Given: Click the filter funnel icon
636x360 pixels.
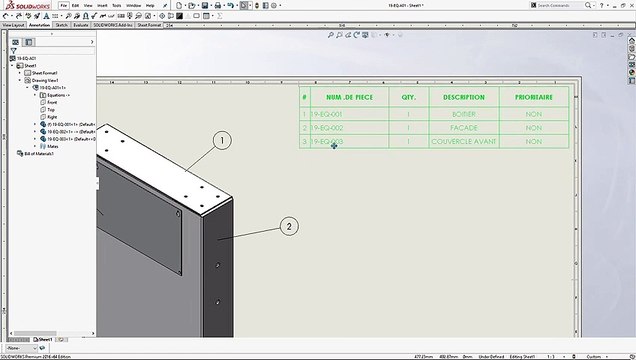Looking at the screenshot, I should (13, 51).
